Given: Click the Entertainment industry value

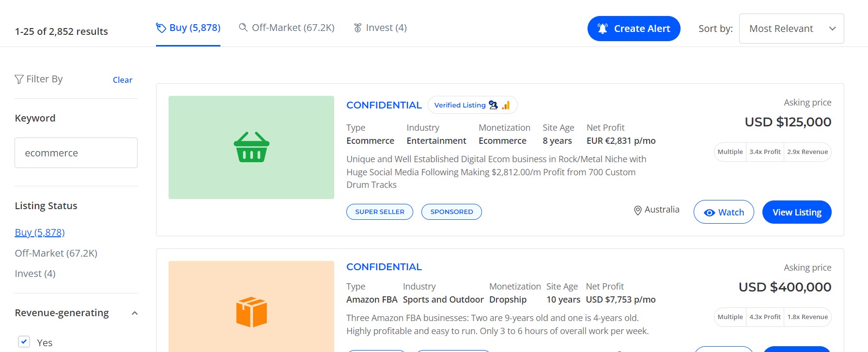Looking at the screenshot, I should click(x=436, y=141).
